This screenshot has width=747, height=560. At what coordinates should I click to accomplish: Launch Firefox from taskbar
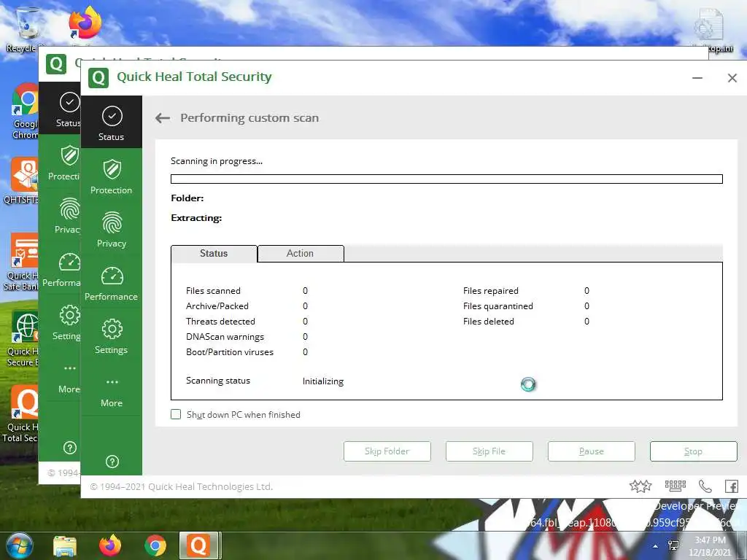110,545
